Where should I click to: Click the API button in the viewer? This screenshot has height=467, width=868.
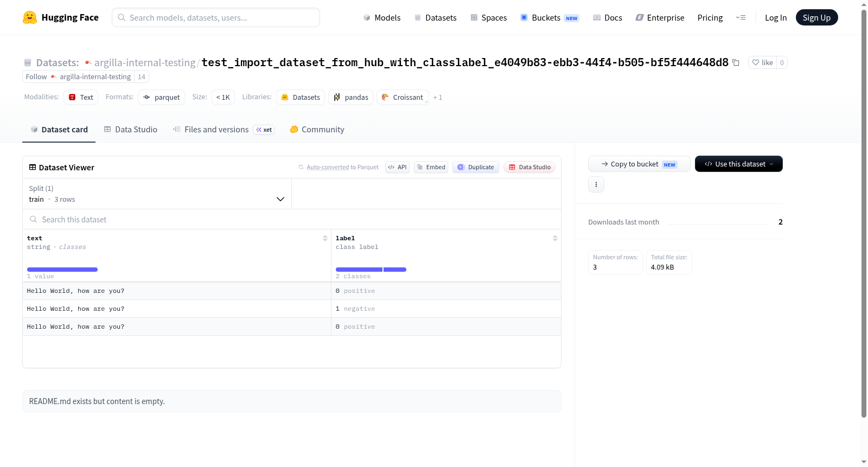(x=397, y=167)
